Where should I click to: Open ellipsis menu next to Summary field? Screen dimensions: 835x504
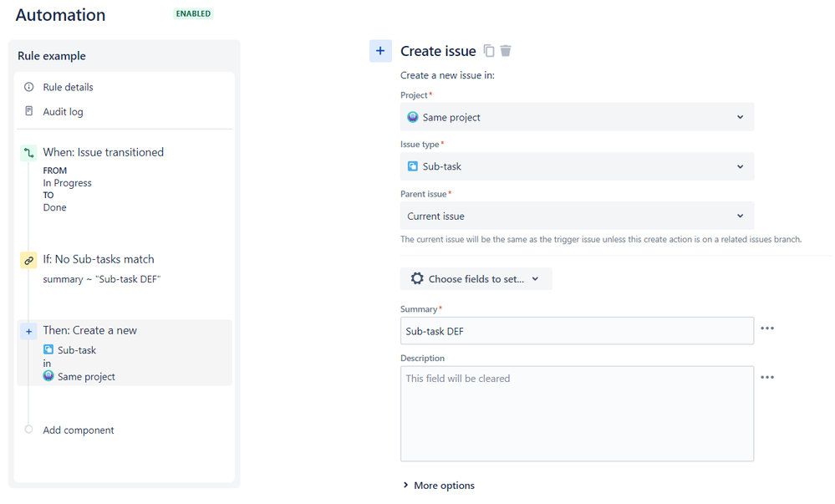point(766,328)
